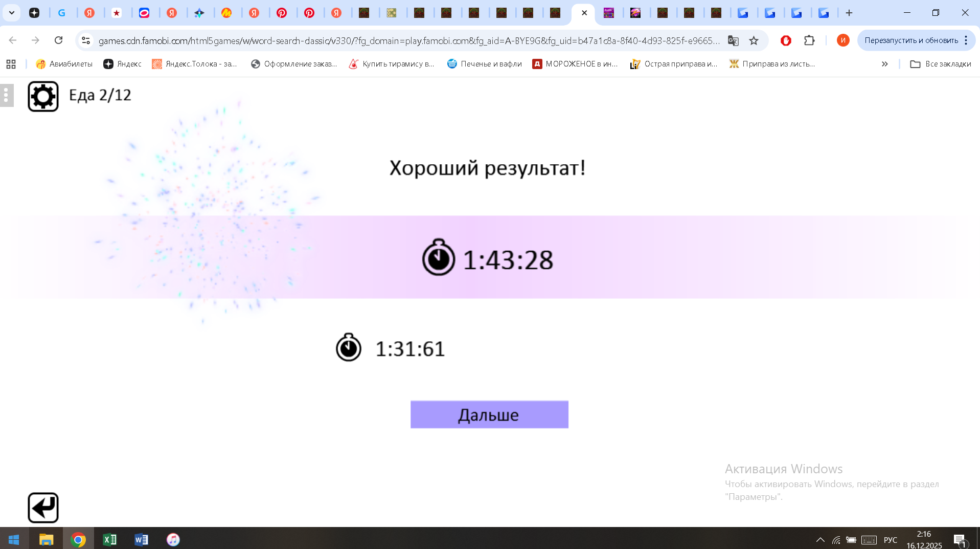Open a new tab with the plus button

(x=848, y=13)
